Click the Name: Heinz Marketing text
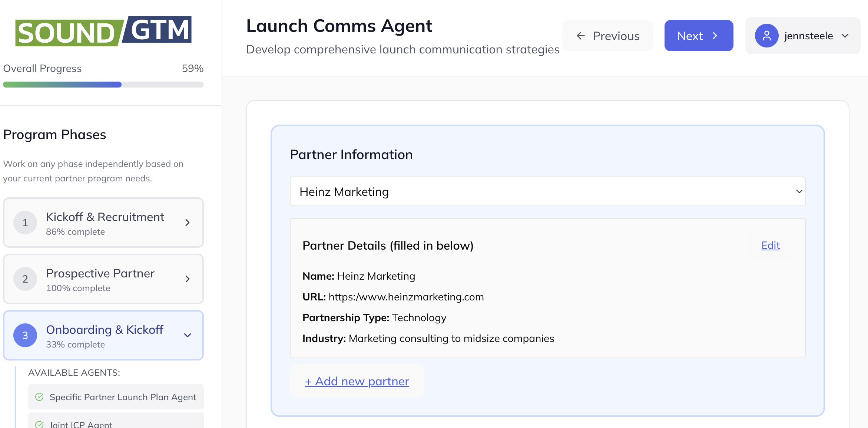Image resolution: width=868 pixels, height=428 pixels. 359,276
